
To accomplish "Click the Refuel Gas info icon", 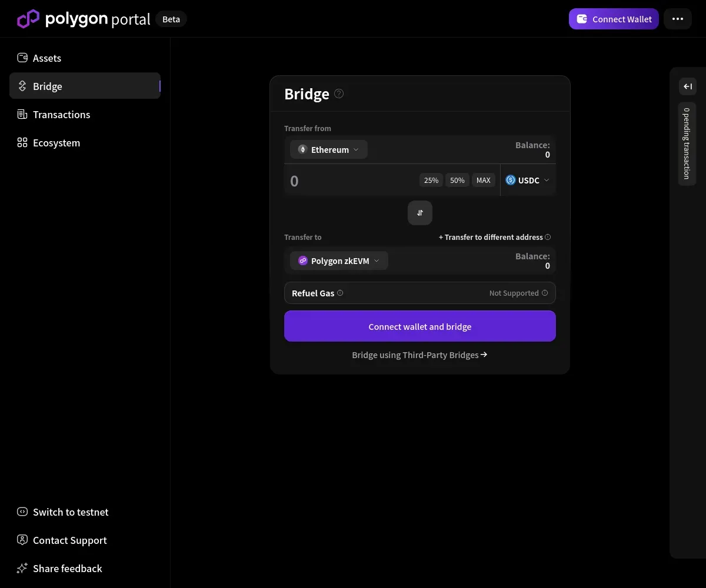I will (x=340, y=293).
